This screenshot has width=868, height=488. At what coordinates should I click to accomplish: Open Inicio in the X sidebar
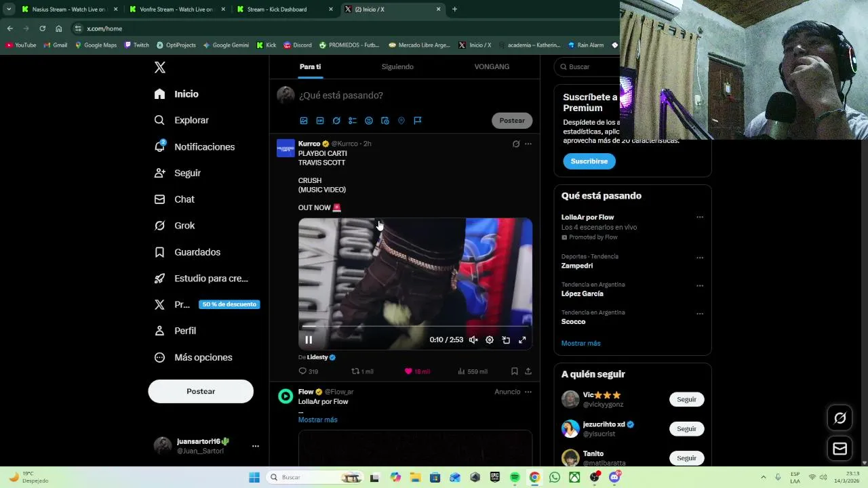tap(176, 94)
